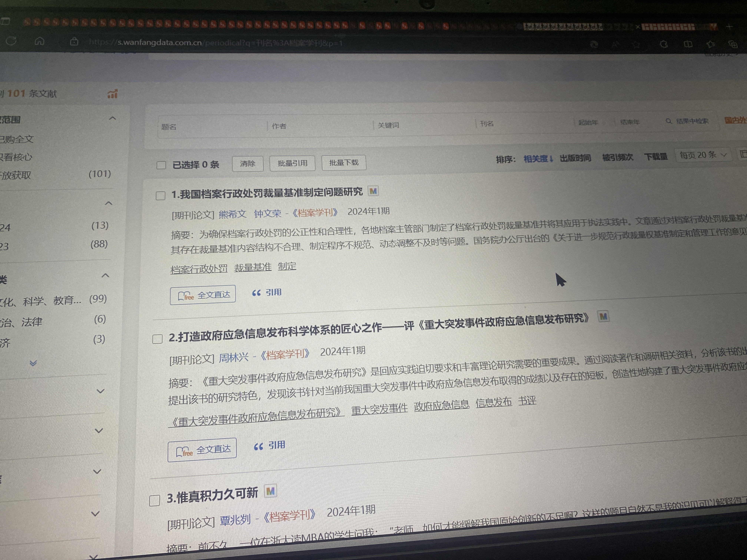Viewport: 747px width, 560px height.
Task: Collapse the 范围 filter section chevron
Action: [x=112, y=118]
